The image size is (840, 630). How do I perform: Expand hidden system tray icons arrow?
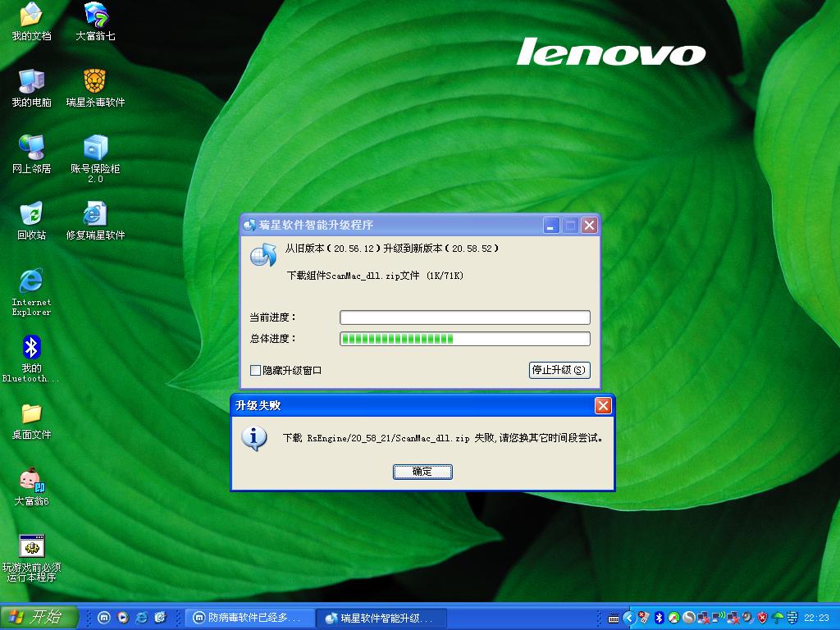629,618
